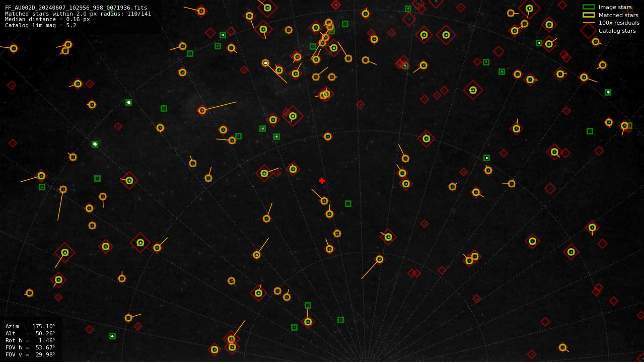
Task: Click the 'Azim = 175.10°' readout
Action: pos(30,326)
